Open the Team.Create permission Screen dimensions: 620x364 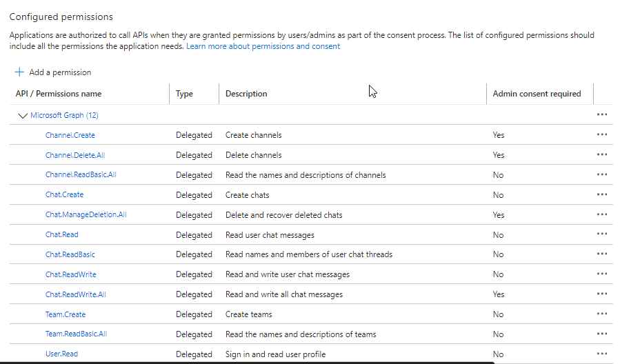point(66,314)
